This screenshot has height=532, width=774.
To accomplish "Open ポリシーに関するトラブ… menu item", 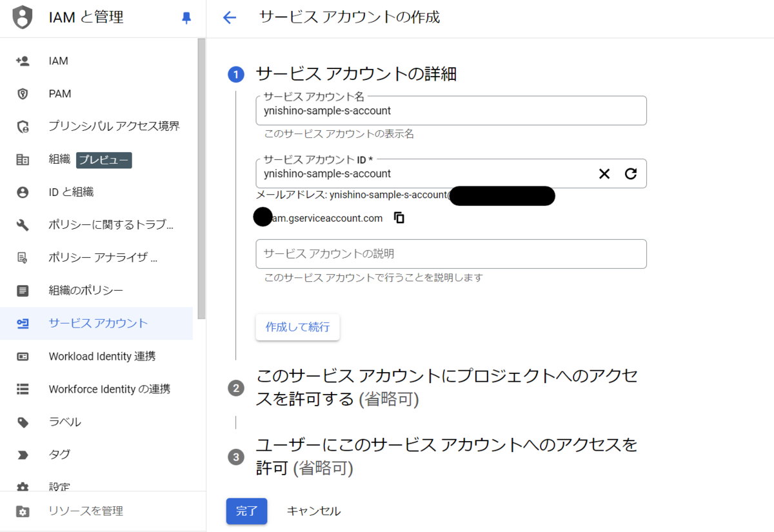I will (x=97, y=225).
